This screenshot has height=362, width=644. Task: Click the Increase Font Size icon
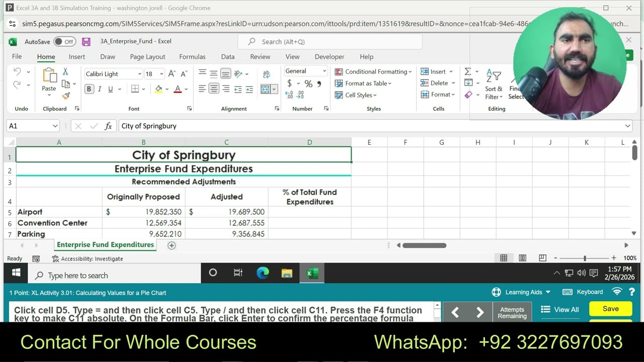(172, 74)
